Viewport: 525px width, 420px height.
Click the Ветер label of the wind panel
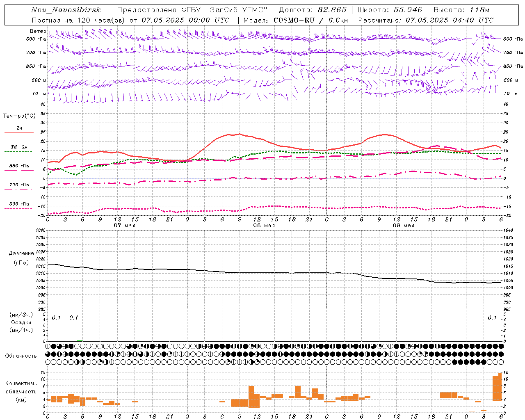[x=38, y=31]
